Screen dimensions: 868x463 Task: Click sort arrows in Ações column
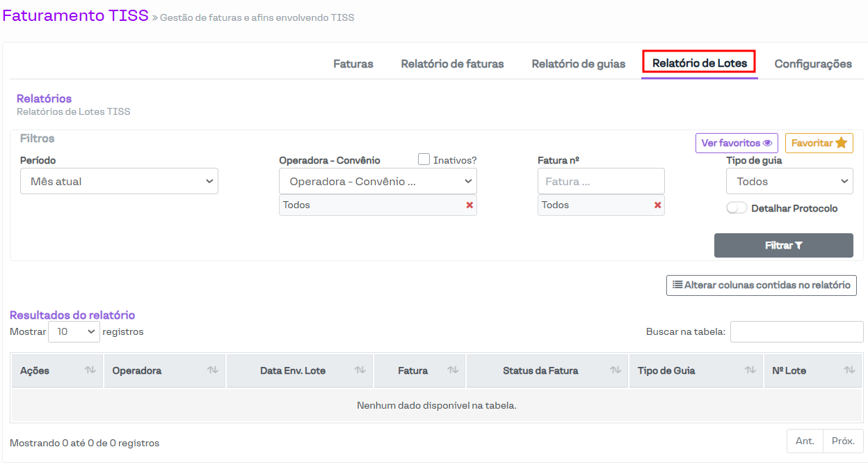[90, 370]
